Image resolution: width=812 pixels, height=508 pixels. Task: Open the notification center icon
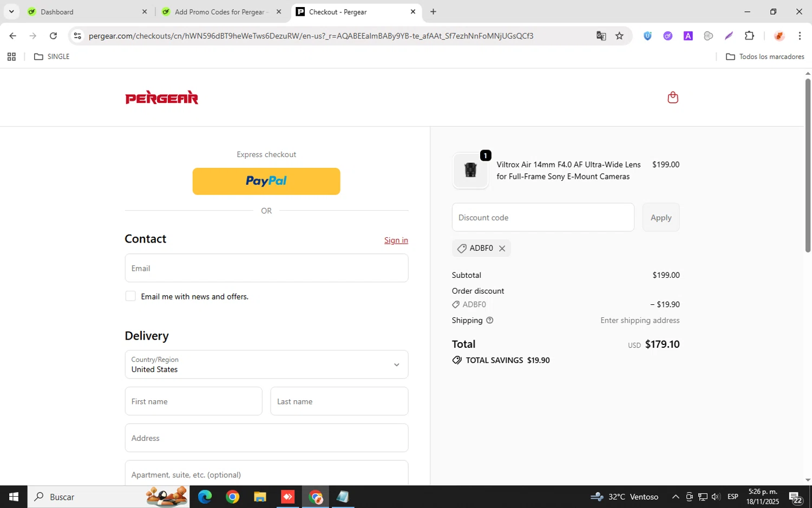[795, 497]
